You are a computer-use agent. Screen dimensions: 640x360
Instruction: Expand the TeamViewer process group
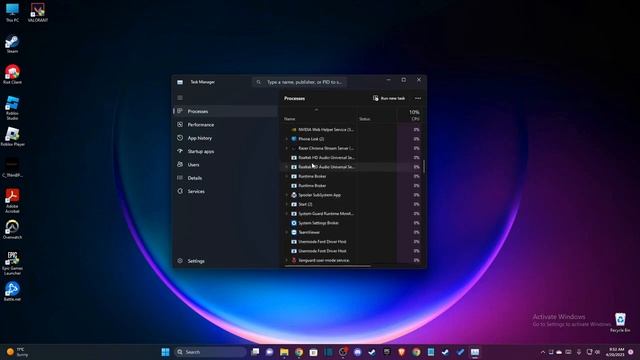pos(287,232)
